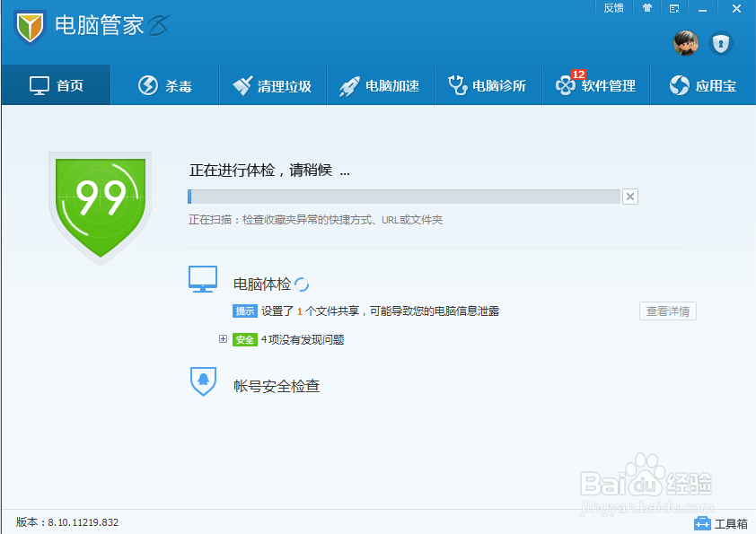Open the skin (shirt) icon in title bar
The height and width of the screenshot is (534, 756).
(x=647, y=8)
